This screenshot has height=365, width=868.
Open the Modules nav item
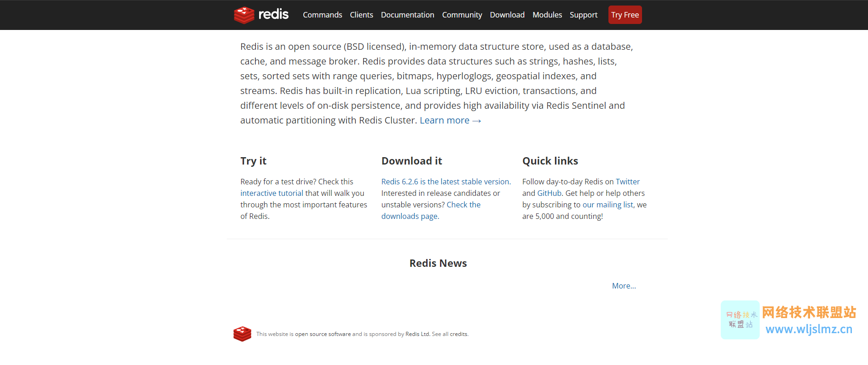point(547,15)
